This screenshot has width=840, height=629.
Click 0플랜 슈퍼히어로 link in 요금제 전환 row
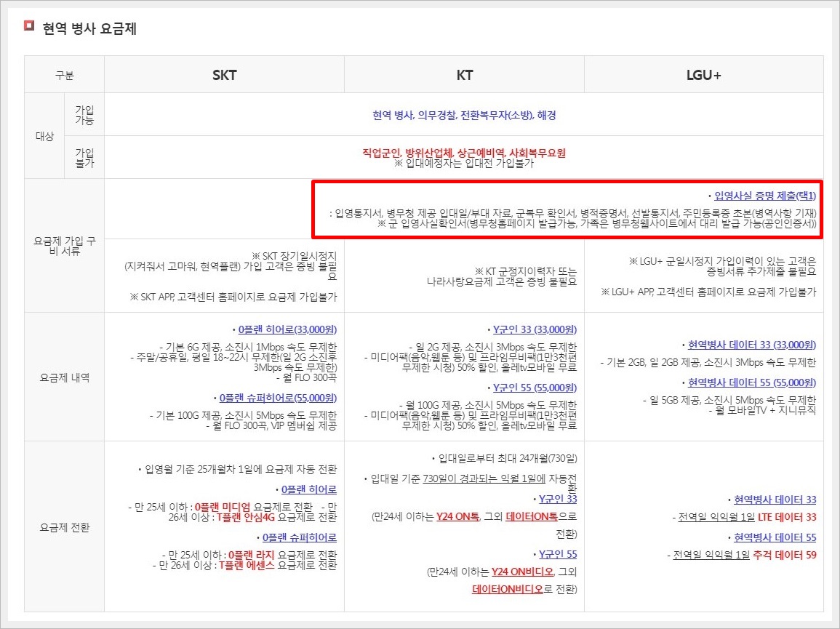(x=300, y=537)
